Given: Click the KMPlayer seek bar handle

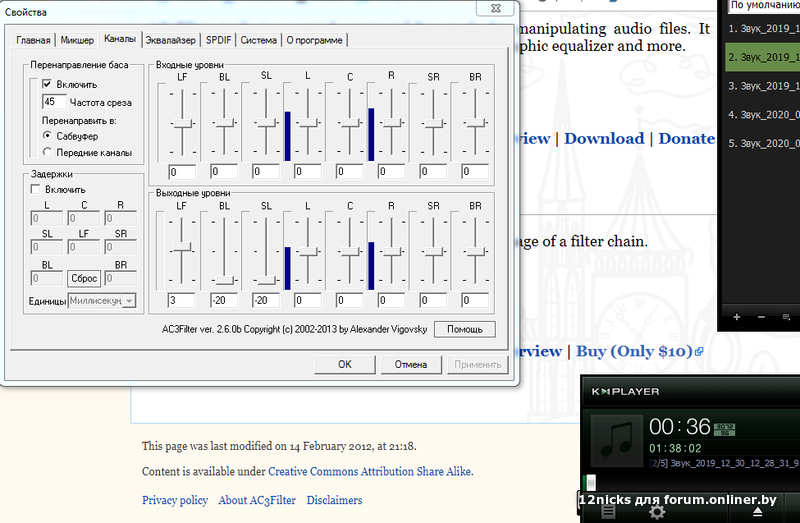Looking at the screenshot, I should 591,481.
